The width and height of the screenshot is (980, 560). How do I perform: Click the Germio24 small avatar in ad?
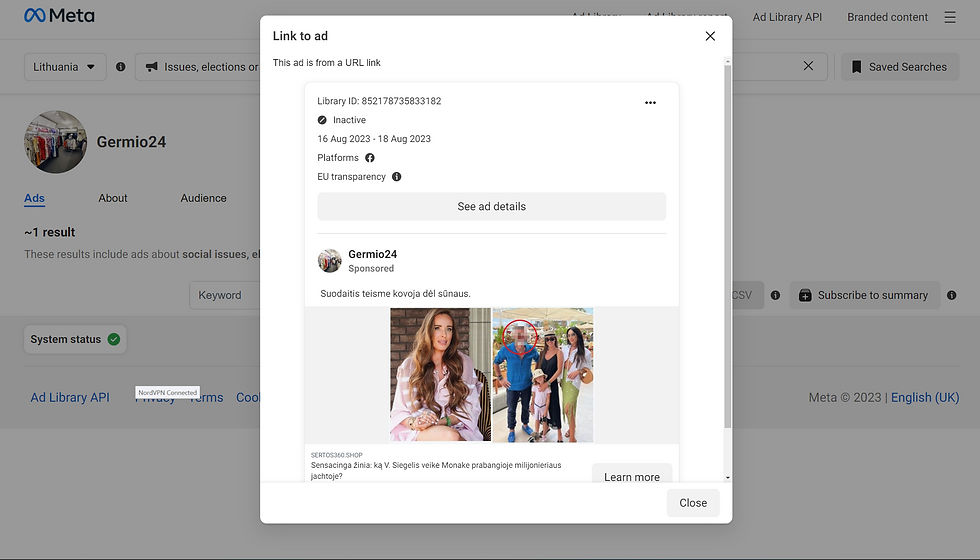[329, 261]
